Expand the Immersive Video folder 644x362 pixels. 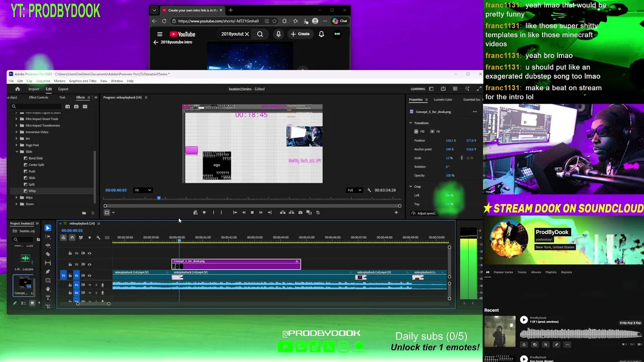[17, 132]
